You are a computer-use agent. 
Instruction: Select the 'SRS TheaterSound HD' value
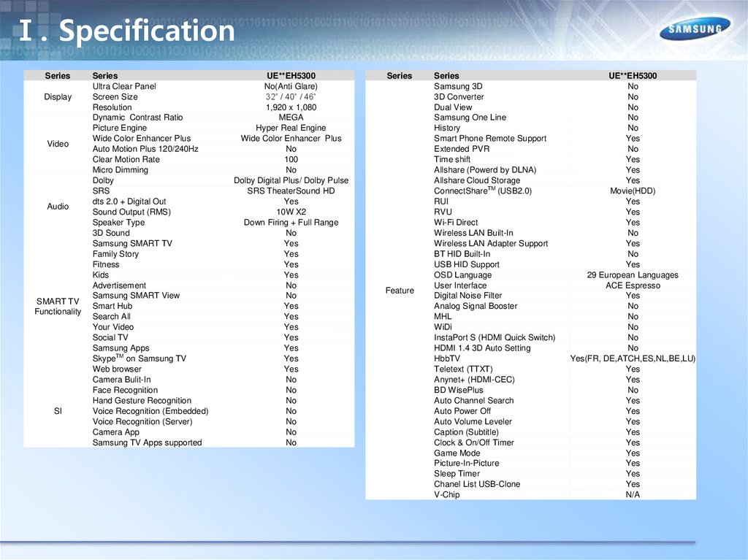[x=291, y=191]
